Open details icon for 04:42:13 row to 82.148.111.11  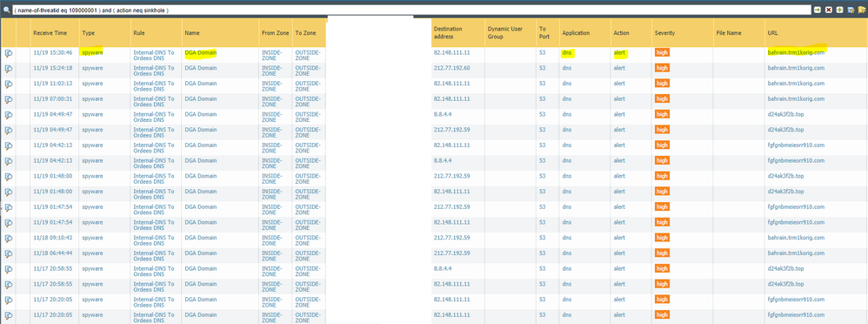[9, 146]
